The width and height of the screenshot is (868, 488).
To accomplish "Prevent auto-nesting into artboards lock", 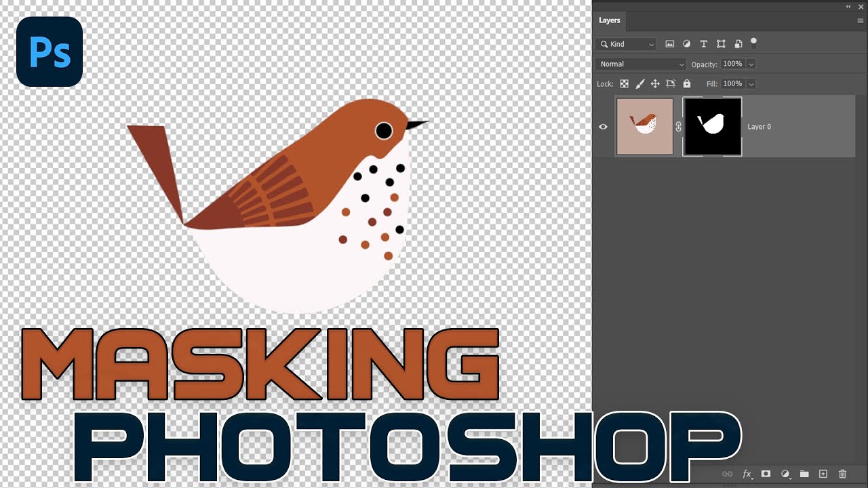I will [671, 84].
